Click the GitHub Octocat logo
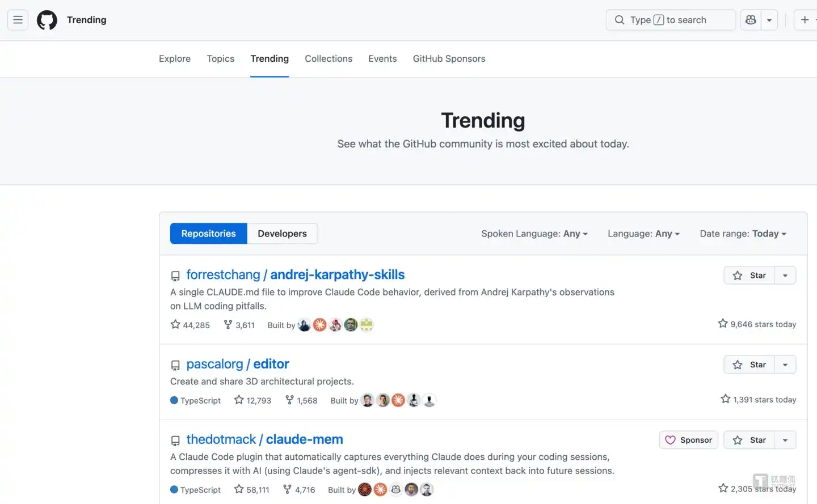817x504 pixels. pos(47,20)
